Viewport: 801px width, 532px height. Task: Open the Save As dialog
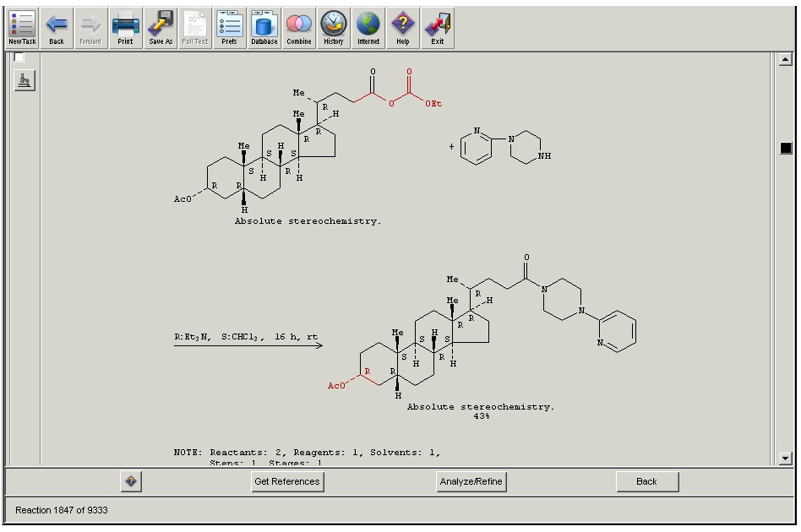[x=161, y=28]
